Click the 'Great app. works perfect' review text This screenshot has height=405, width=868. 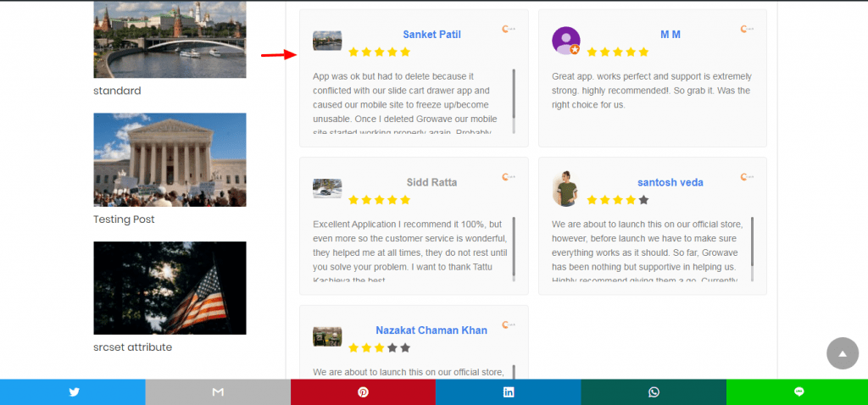652,90
